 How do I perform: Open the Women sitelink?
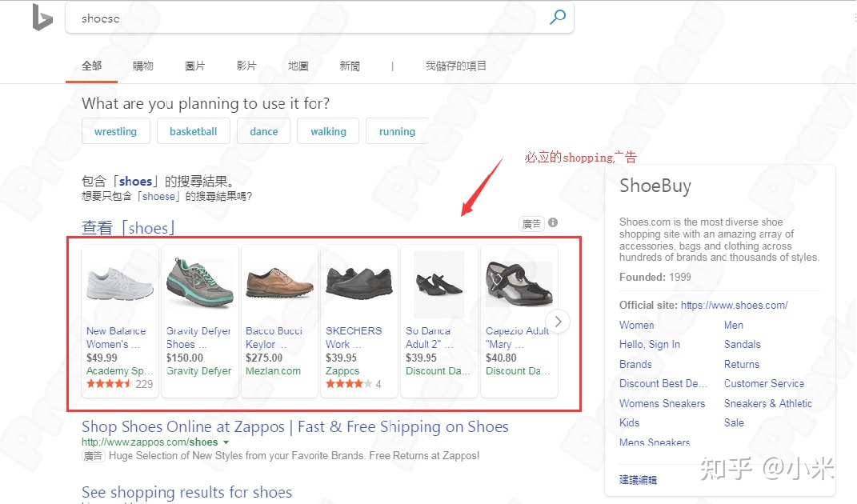click(x=636, y=325)
